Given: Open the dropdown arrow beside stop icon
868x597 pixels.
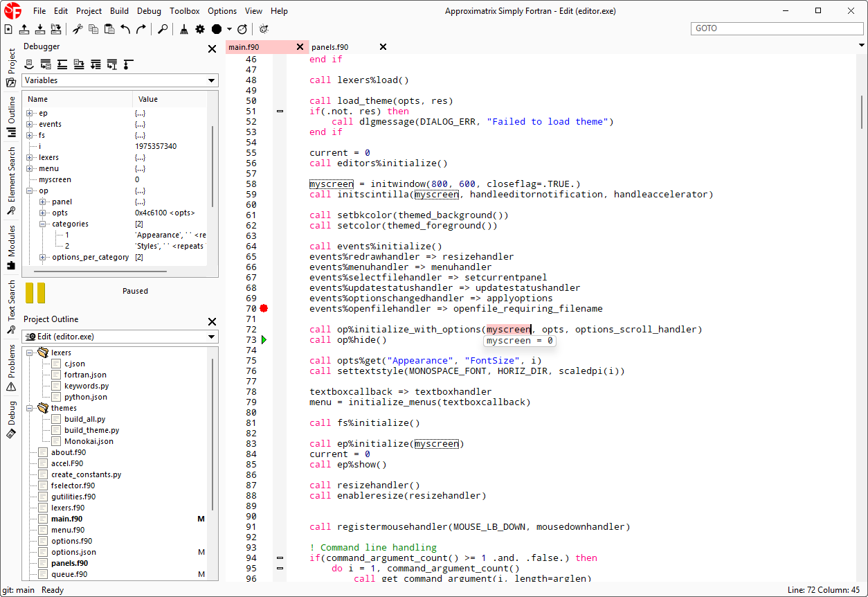Looking at the screenshot, I should point(229,30).
